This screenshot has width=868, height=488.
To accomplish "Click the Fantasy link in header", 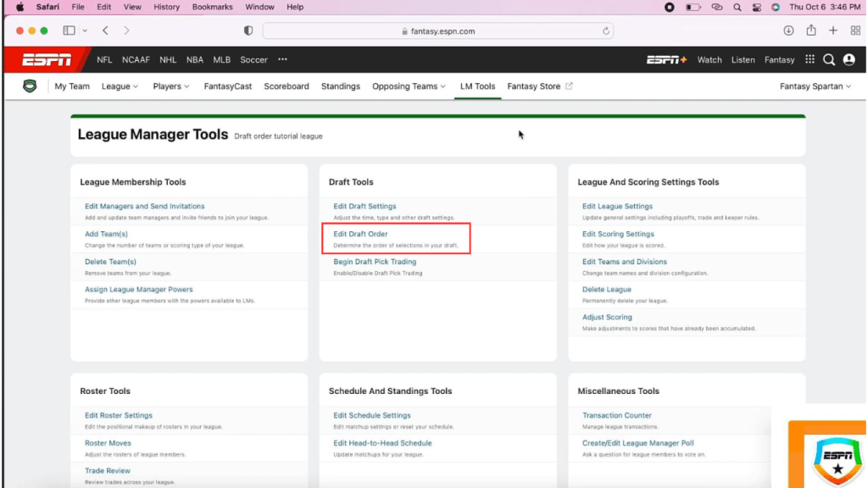I will [780, 60].
